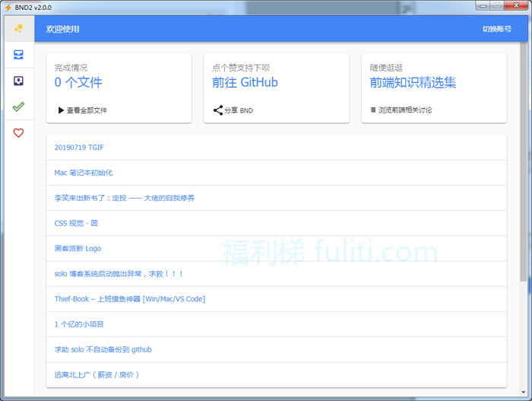Click the green checkmark sidebar icon
The width and height of the screenshot is (532, 401).
pos(18,107)
